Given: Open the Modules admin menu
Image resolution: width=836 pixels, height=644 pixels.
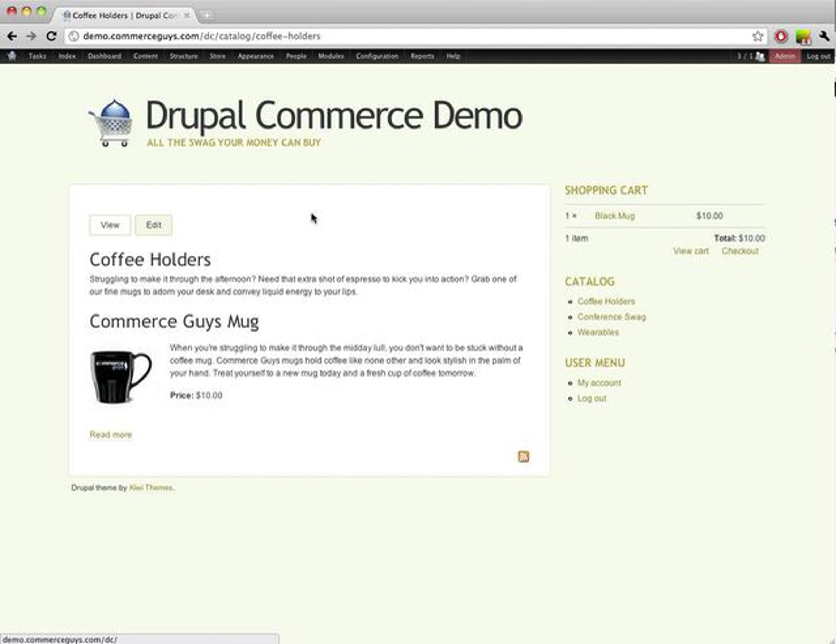Looking at the screenshot, I should click(x=331, y=56).
